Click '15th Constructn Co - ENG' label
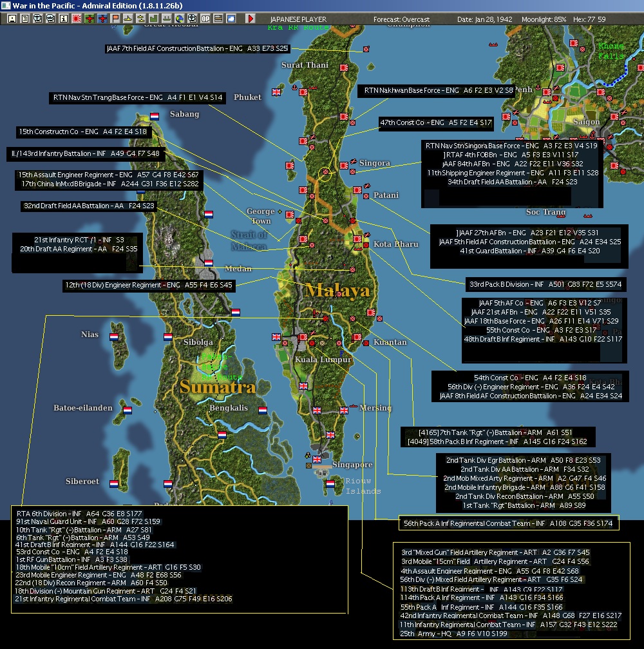This screenshot has height=649, width=644. coord(82,131)
